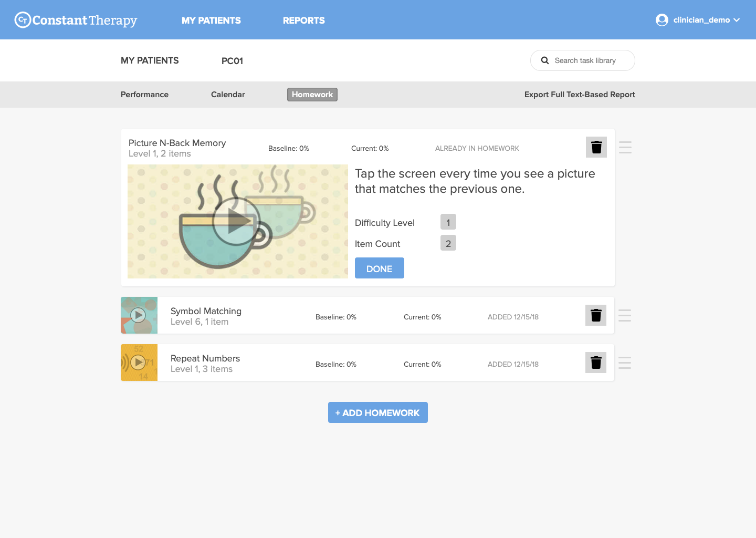Click the reorder handle beside Repeat Numbers

coord(625,363)
